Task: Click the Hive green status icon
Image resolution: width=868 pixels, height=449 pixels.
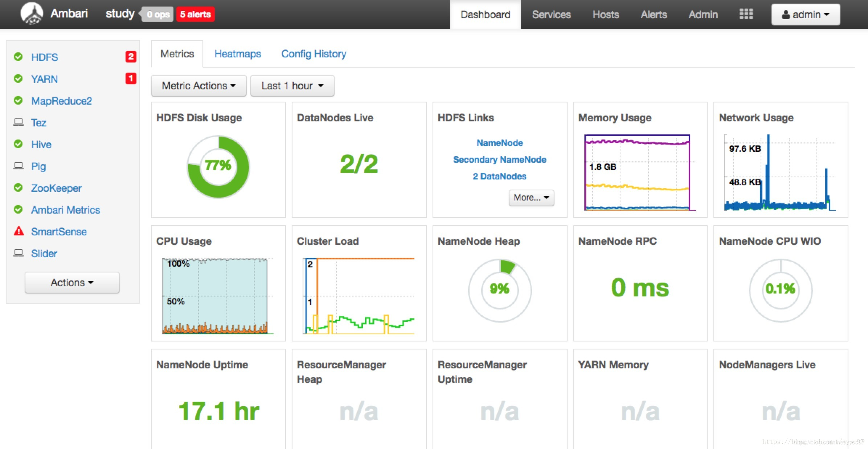Action: pos(18,144)
